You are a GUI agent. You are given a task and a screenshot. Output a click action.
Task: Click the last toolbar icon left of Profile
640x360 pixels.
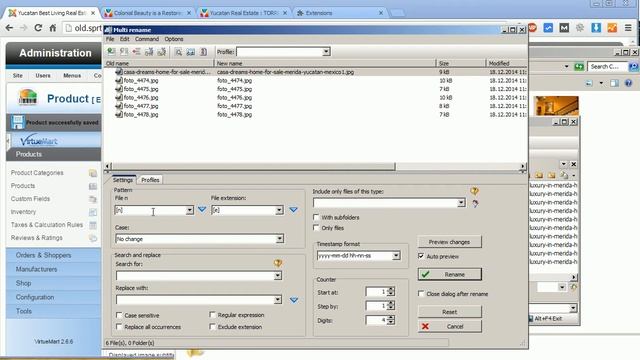(204, 52)
